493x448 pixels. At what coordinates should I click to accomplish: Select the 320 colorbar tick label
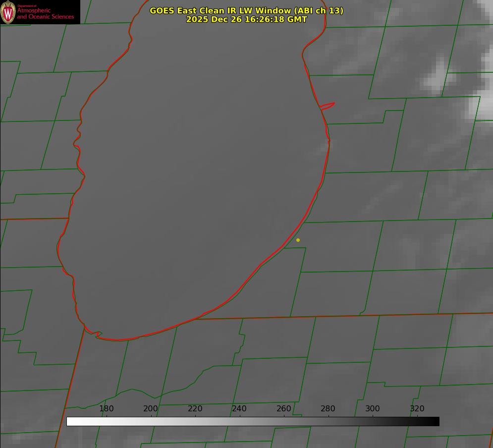click(x=417, y=408)
